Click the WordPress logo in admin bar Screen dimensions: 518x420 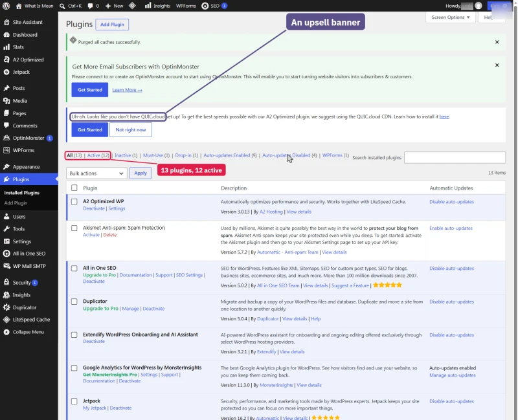[x=6, y=6]
